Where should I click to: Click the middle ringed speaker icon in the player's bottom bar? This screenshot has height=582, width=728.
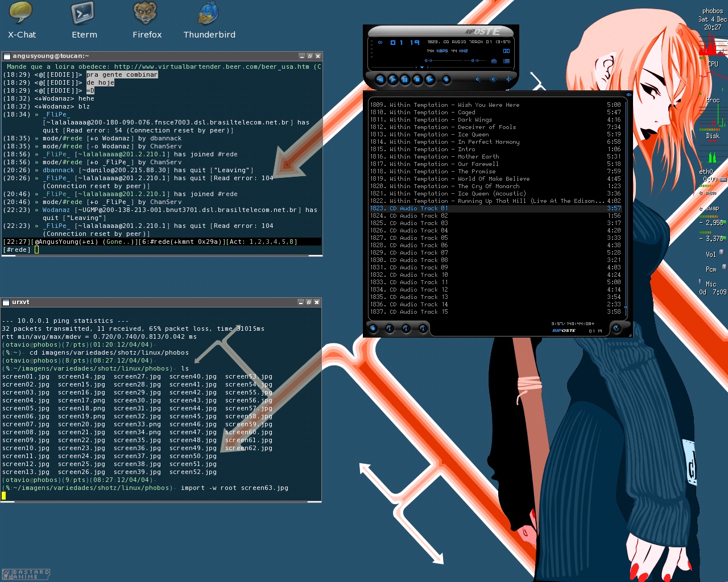tap(493, 80)
